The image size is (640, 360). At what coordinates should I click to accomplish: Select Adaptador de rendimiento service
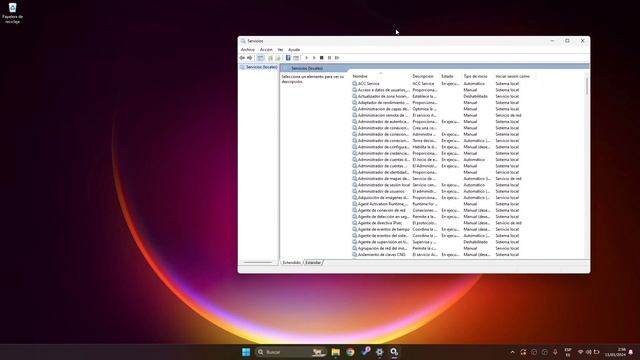383,103
